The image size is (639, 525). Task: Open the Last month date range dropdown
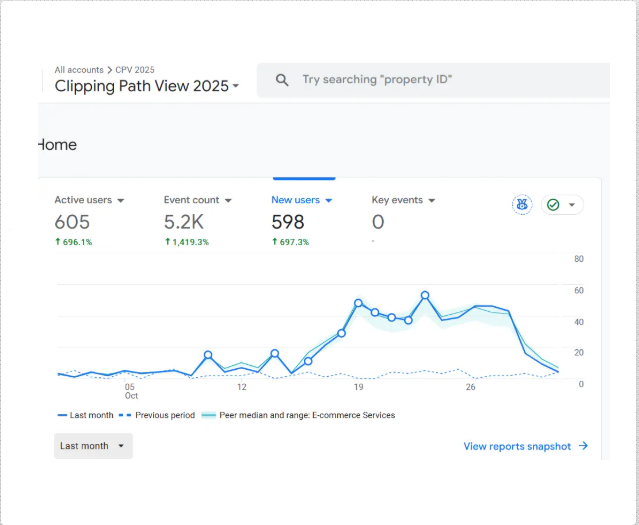pyautogui.click(x=93, y=446)
